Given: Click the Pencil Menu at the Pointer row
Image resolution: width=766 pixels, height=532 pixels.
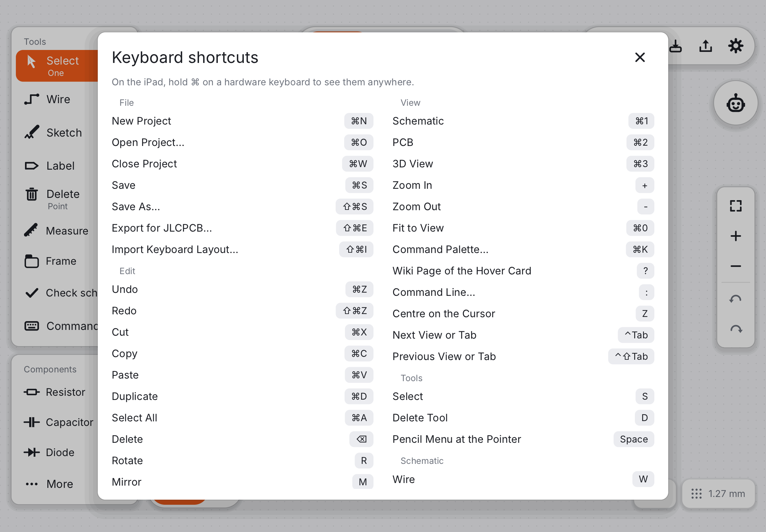Looking at the screenshot, I should coord(523,439).
